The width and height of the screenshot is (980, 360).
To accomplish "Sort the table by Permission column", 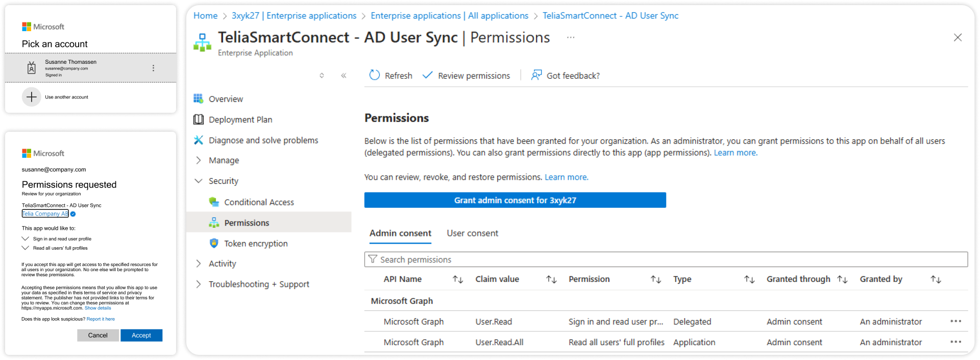I will tap(656, 279).
